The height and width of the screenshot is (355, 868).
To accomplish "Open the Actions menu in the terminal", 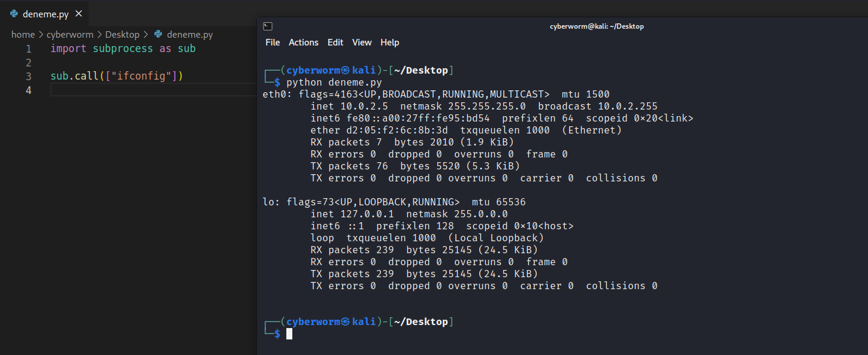I will tap(303, 43).
